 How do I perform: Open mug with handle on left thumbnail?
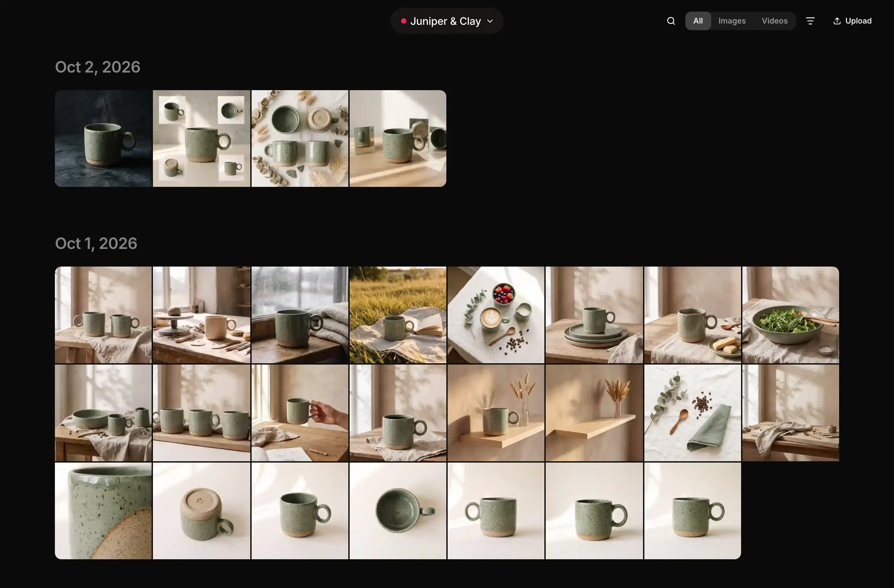(496, 511)
